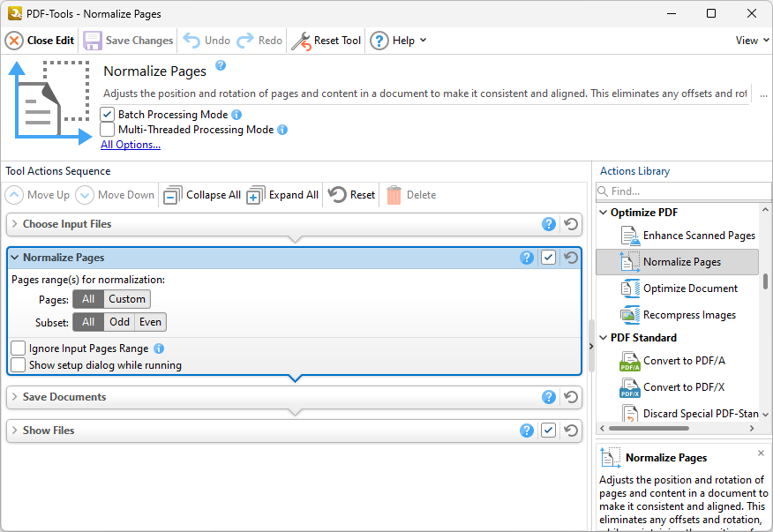Click info icon beside Ignore Input Pages Range
This screenshot has width=773, height=532.
tap(159, 348)
